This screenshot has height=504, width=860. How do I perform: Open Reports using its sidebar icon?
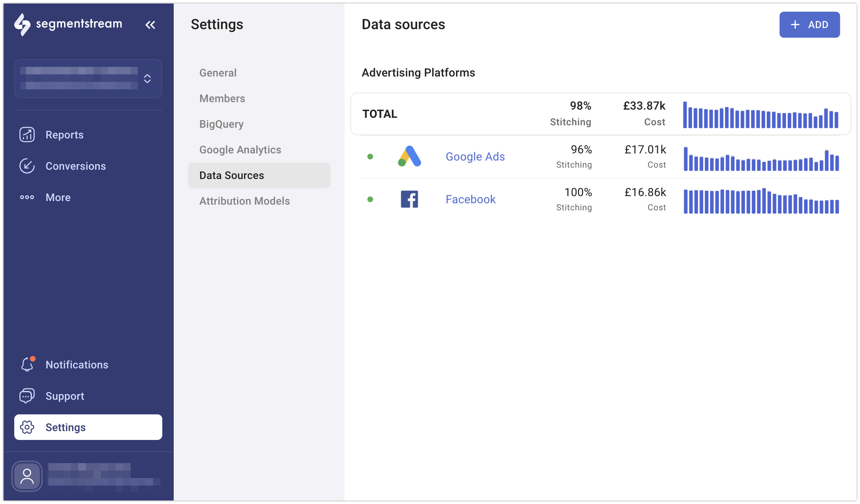coord(27,135)
